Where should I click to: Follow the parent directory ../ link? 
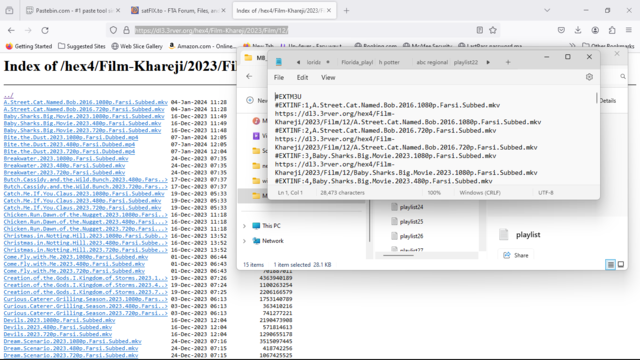tap(8, 95)
